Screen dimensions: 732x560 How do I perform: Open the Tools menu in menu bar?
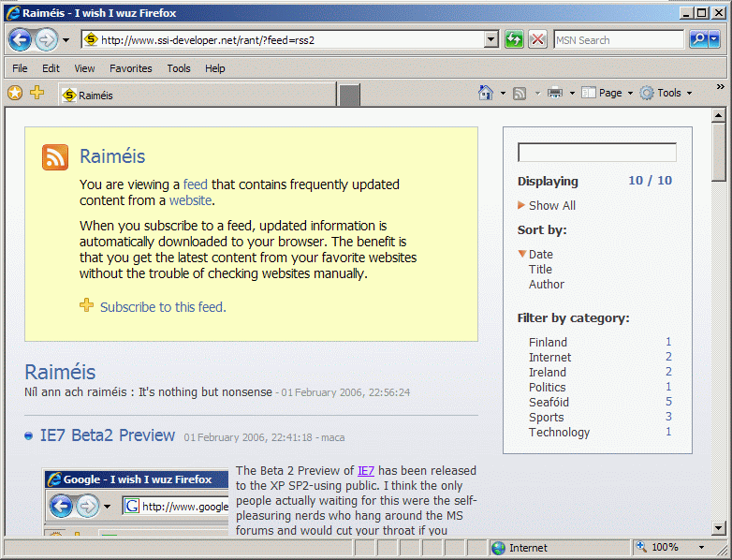pyautogui.click(x=179, y=68)
